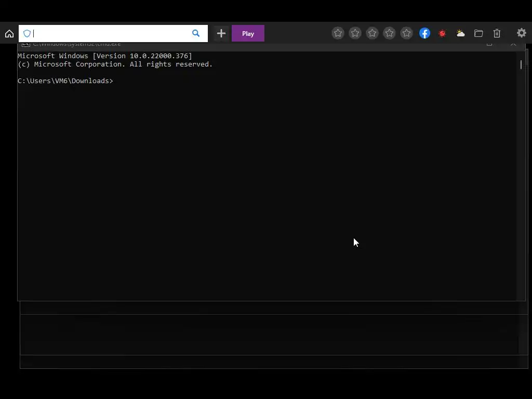Close the cmd.exe window

point(513,44)
